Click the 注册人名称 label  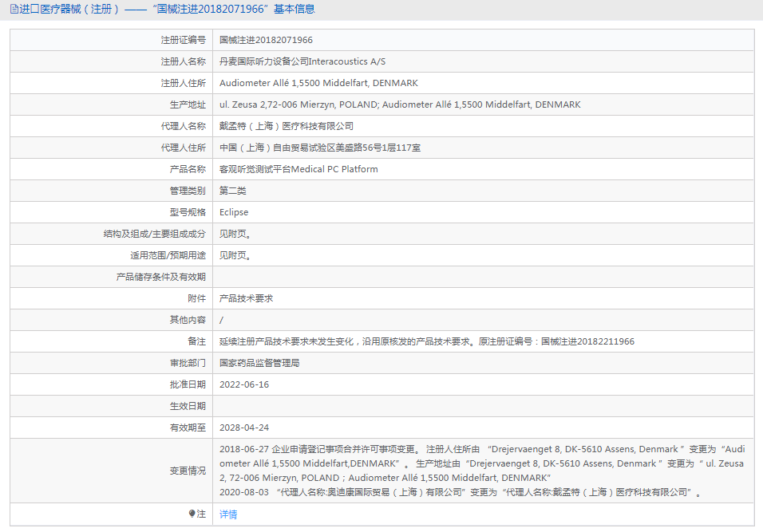pyautogui.click(x=184, y=61)
